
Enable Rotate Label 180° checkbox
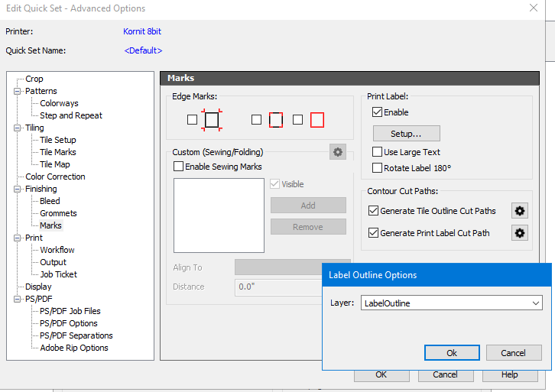point(377,168)
